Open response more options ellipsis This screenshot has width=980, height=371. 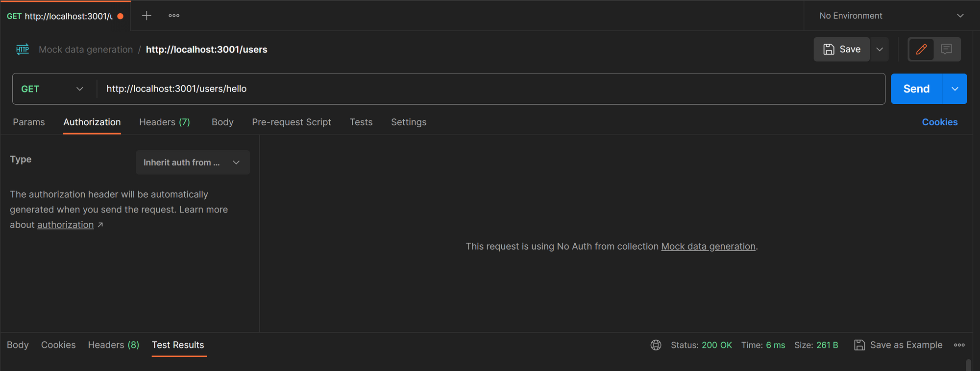point(959,345)
